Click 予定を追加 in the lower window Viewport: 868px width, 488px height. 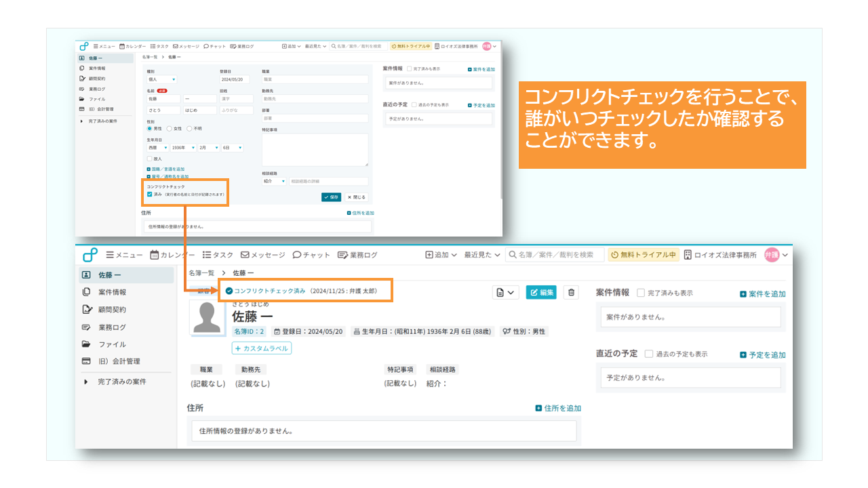763,354
